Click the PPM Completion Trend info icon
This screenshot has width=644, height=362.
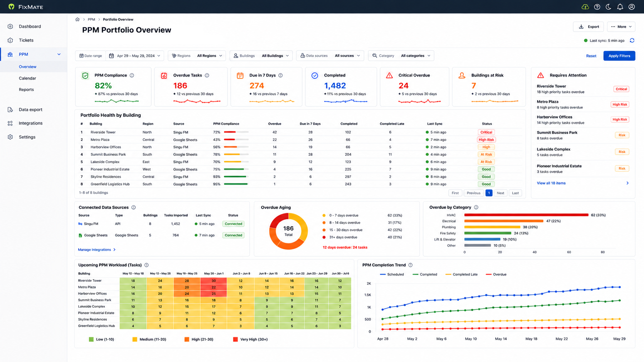411,265
